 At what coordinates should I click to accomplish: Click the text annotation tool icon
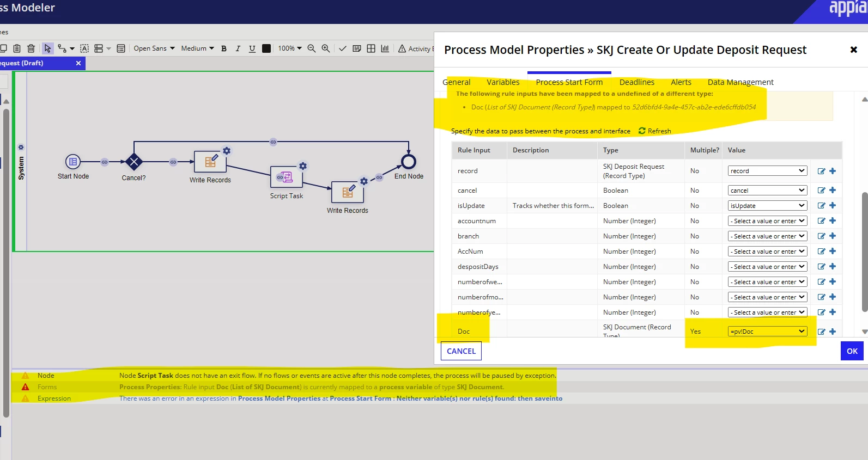click(84, 48)
